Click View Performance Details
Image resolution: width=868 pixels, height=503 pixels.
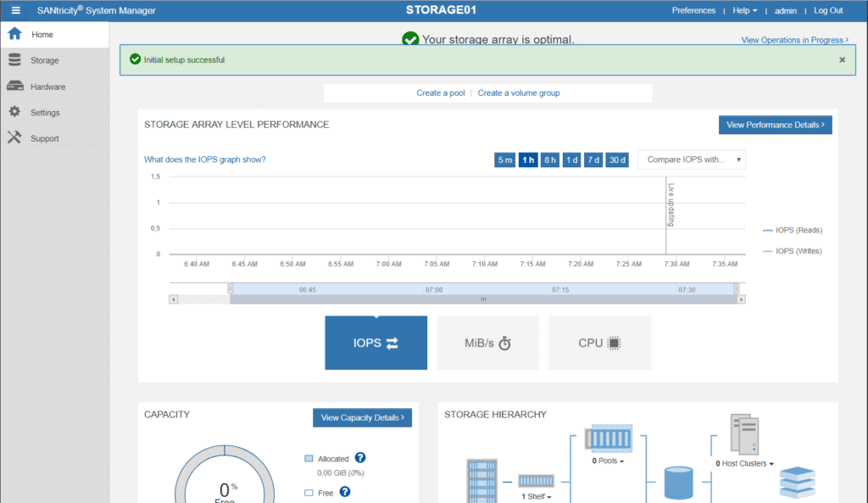(x=774, y=124)
